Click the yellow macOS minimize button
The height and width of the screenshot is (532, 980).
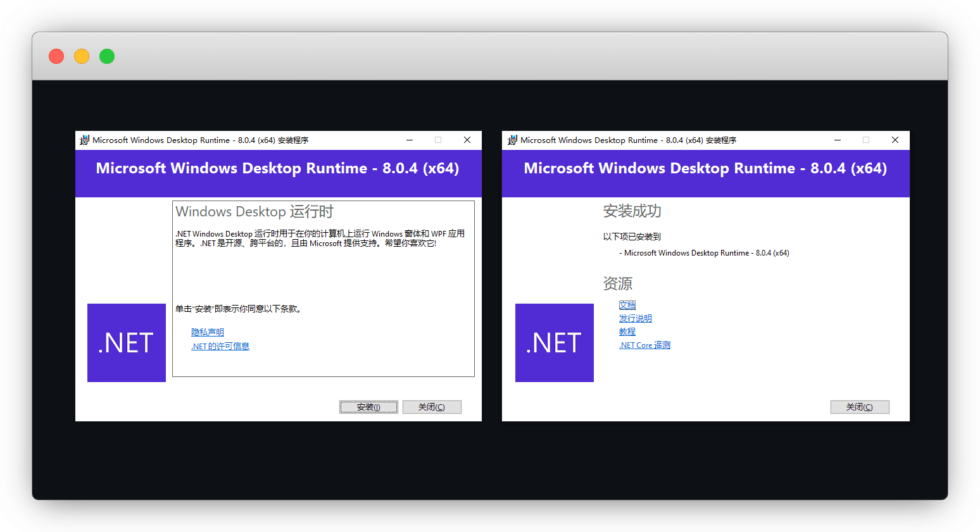(82, 56)
